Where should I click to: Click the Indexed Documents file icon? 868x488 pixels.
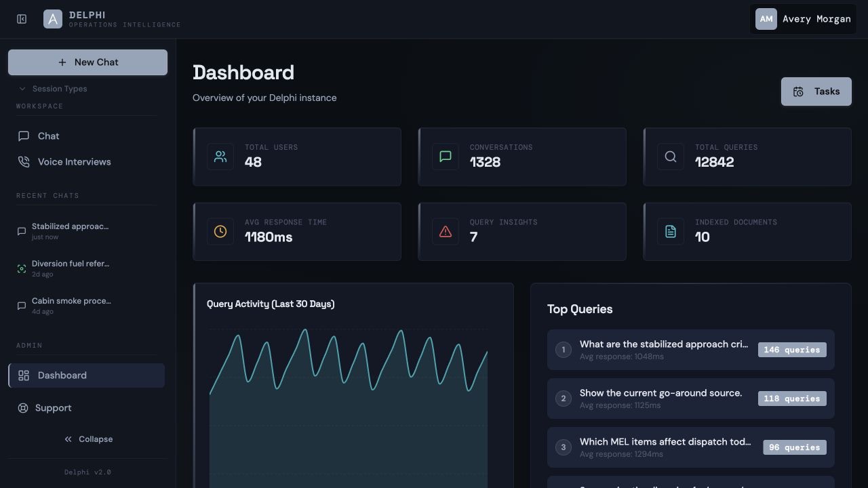coord(671,232)
